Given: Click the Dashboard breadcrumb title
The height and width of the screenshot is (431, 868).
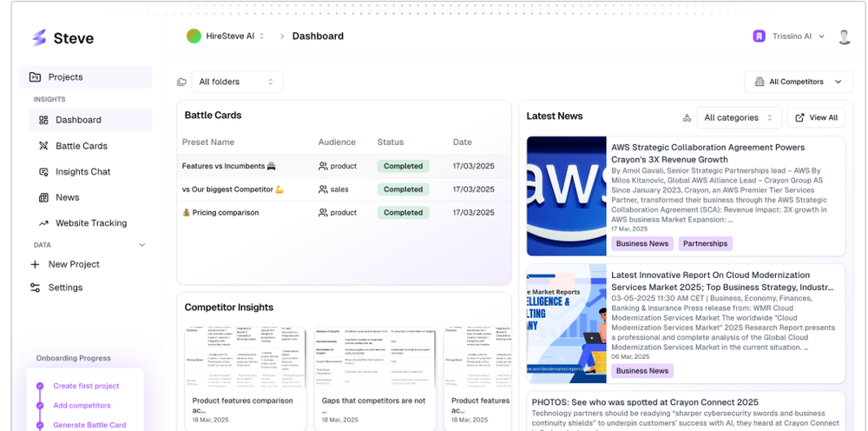Looking at the screenshot, I should point(318,36).
